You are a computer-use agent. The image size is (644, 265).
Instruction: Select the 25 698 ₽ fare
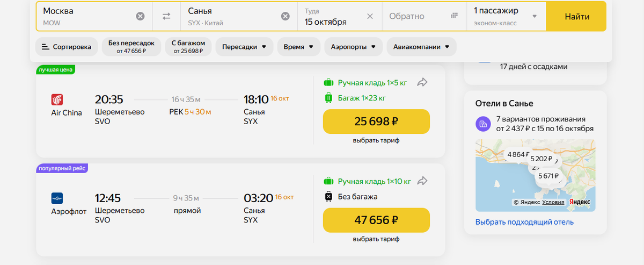(376, 121)
